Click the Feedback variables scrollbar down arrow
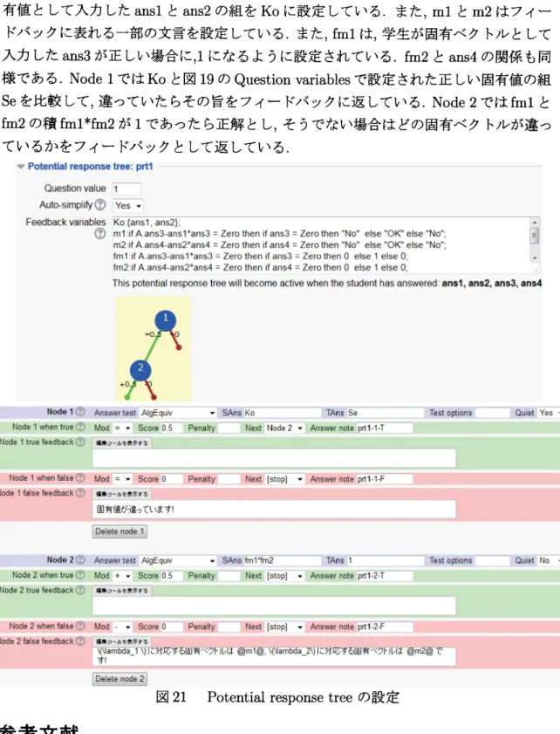 [x=535, y=258]
